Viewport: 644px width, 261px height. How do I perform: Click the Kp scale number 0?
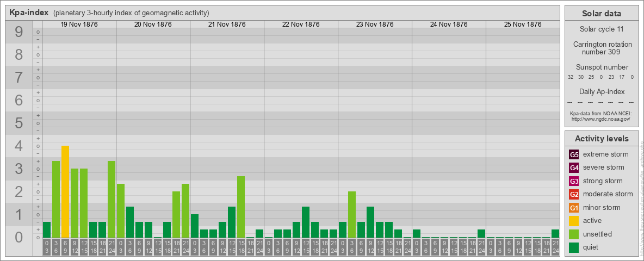point(19,237)
